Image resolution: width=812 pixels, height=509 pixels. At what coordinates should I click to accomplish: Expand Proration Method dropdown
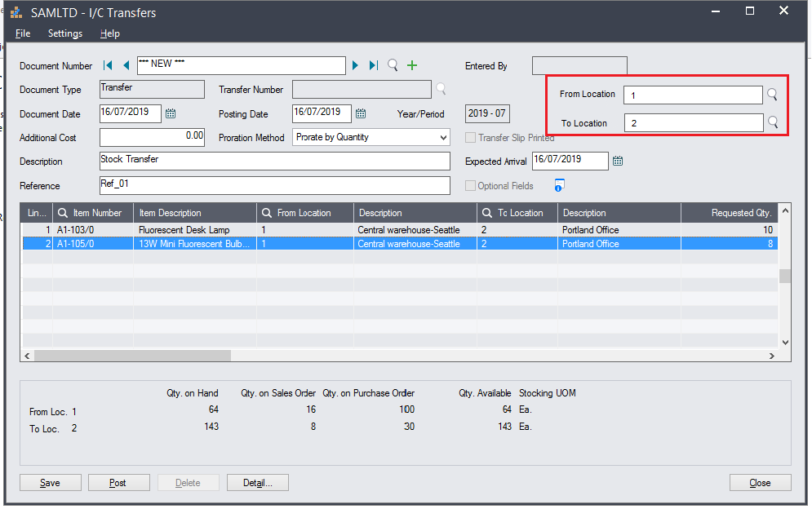pos(443,137)
